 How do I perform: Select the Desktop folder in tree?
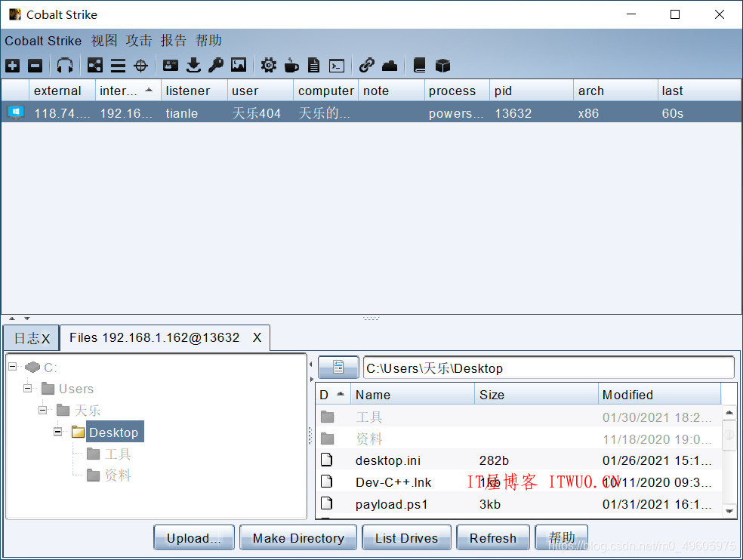point(114,432)
